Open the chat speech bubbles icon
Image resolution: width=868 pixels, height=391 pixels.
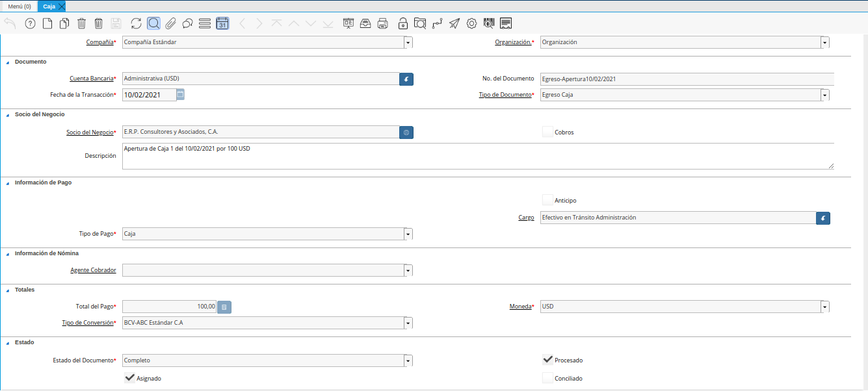pyautogui.click(x=187, y=23)
